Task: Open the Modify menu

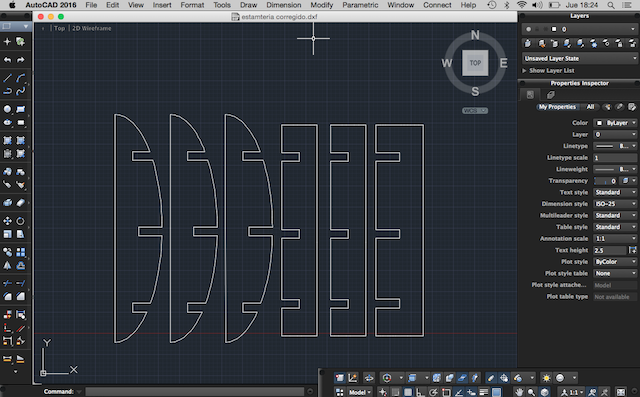Action: pyautogui.click(x=322, y=5)
